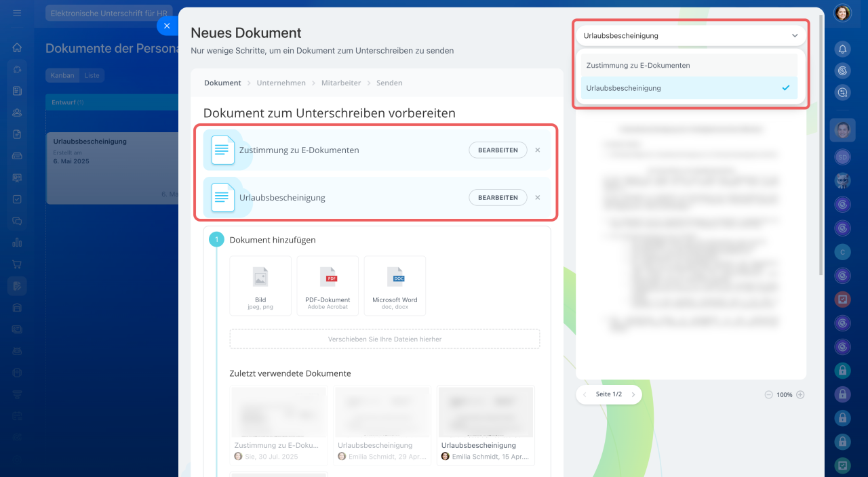Close the Neues Dokument slider
868x477 pixels.
(x=167, y=26)
